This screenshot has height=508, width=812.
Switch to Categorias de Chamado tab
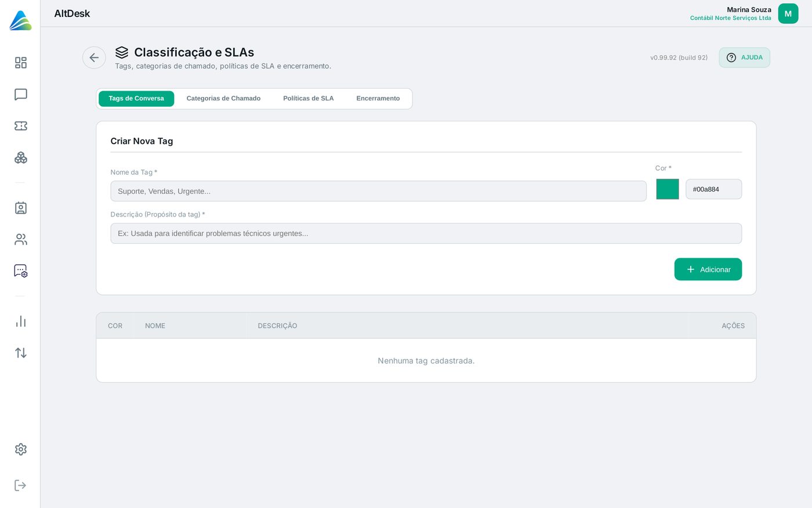(223, 99)
